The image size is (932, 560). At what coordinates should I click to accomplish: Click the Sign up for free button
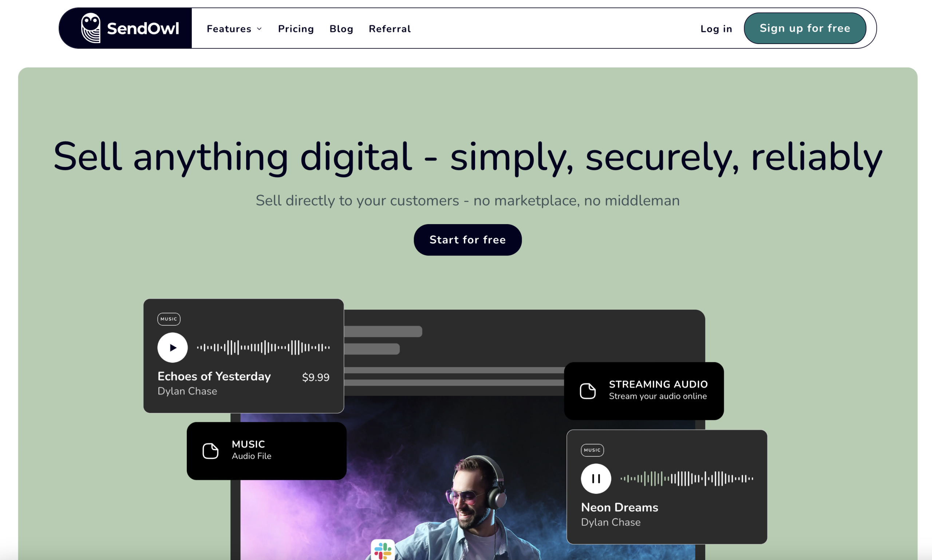tap(805, 28)
